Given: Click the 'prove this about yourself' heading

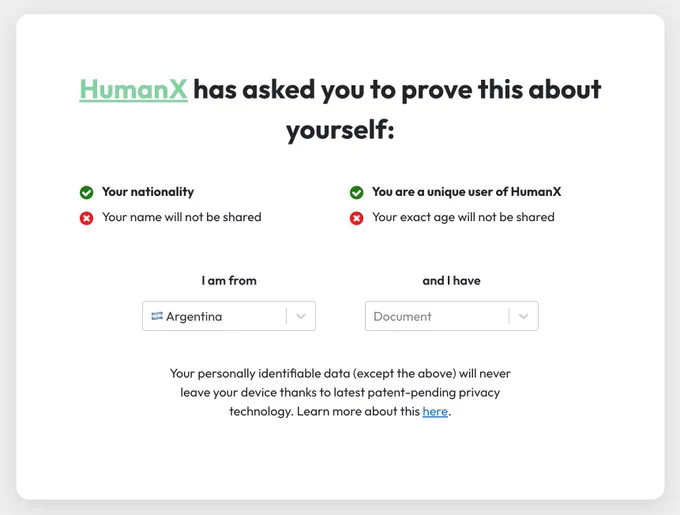Looking at the screenshot, I should (340, 109).
